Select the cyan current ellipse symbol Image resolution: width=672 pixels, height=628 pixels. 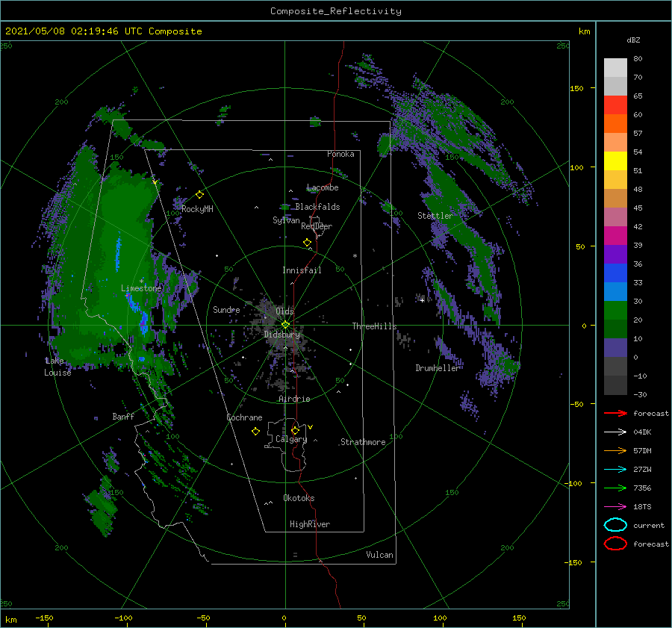[615, 525]
